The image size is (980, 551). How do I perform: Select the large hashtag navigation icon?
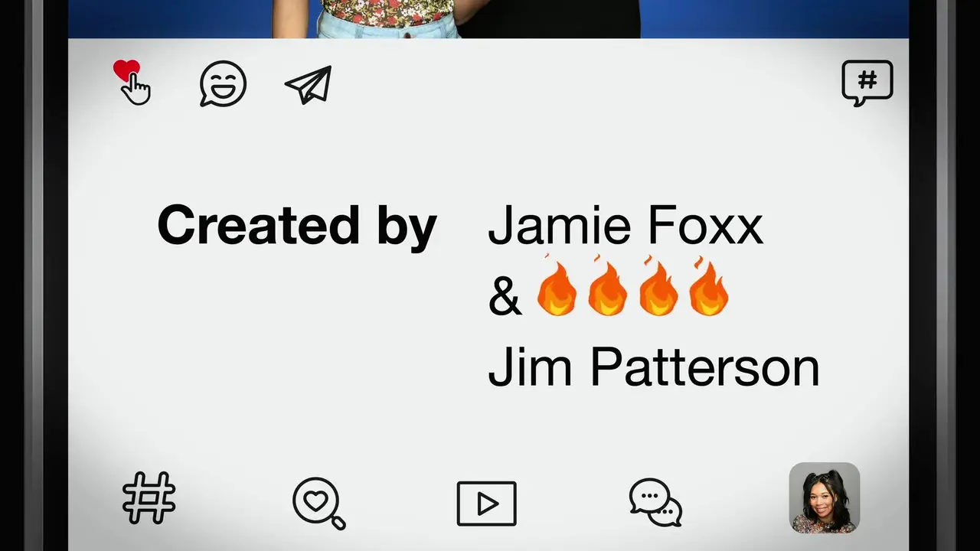click(x=149, y=498)
